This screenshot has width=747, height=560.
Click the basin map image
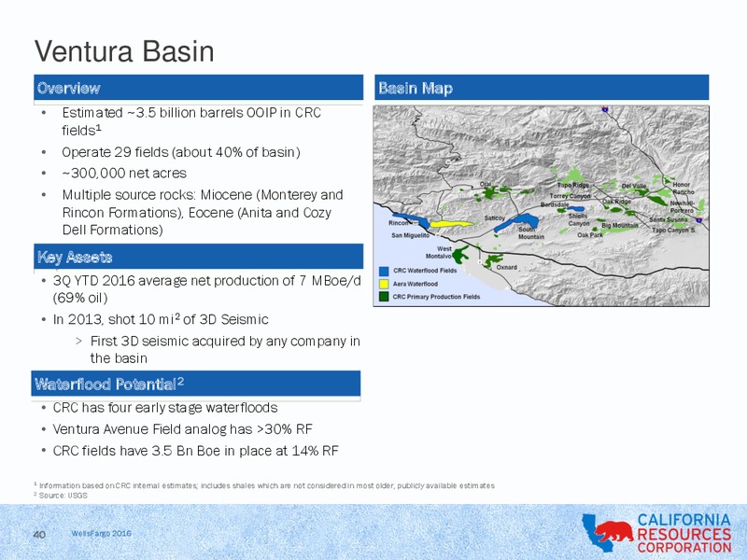pos(542,205)
